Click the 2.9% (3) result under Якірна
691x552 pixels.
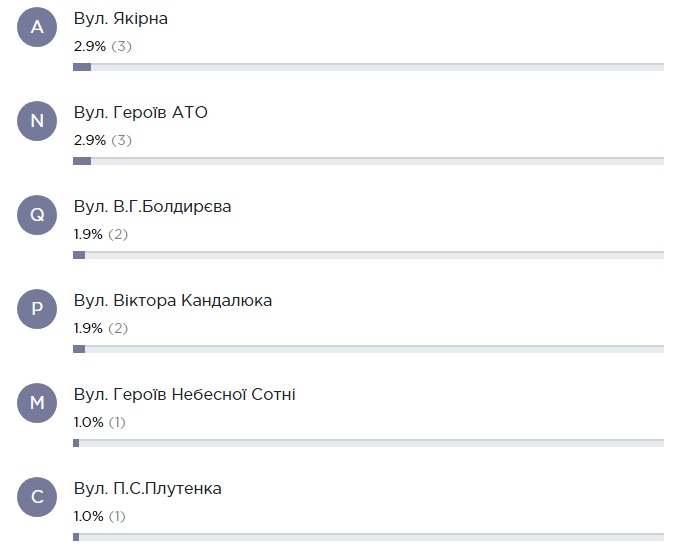point(103,46)
